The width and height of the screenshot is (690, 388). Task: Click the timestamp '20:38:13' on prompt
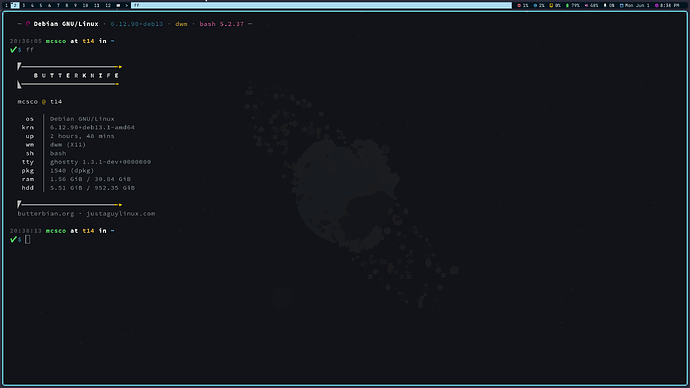(26, 231)
